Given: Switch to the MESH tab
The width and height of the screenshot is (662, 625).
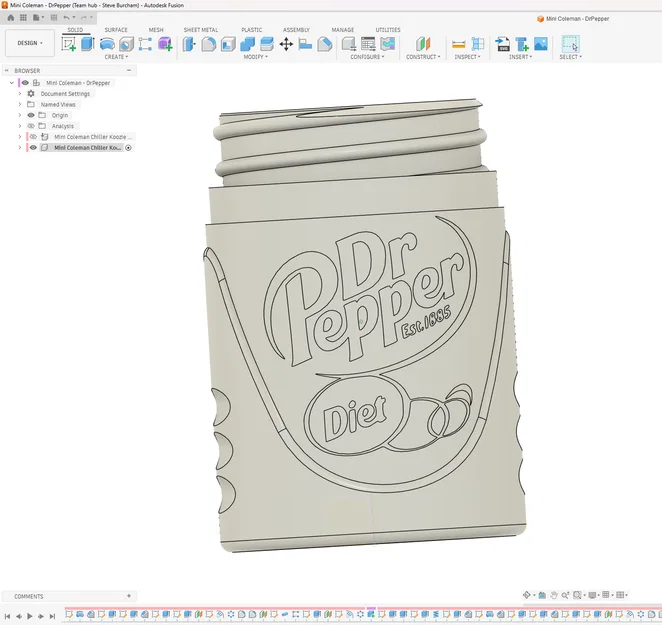Looking at the screenshot, I should (x=156, y=30).
